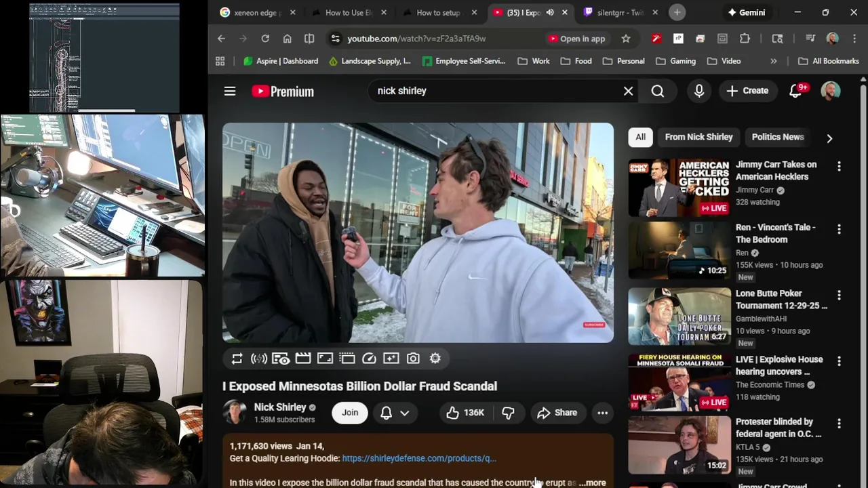The image size is (868, 488).
Task: Open Ren Vincent's Tale video thumbnail
Action: 679,250
